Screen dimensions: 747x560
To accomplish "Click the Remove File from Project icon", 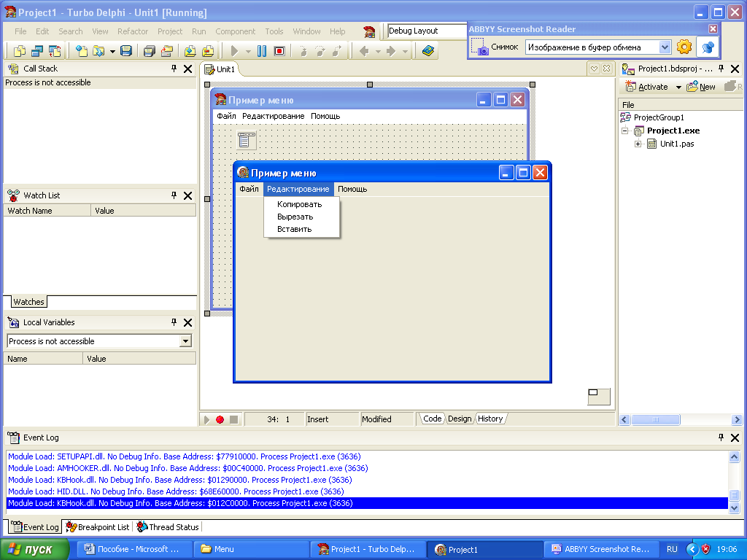I will (208, 50).
